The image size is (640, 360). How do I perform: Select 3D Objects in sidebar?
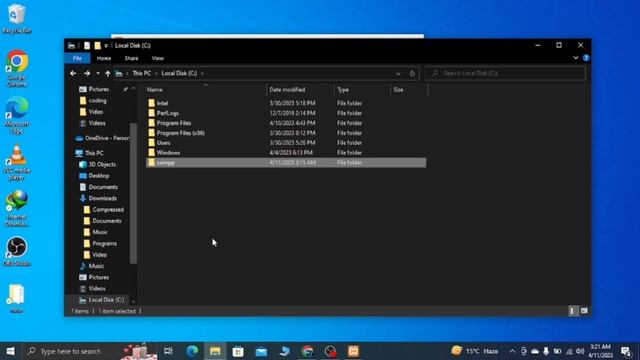[x=102, y=164]
